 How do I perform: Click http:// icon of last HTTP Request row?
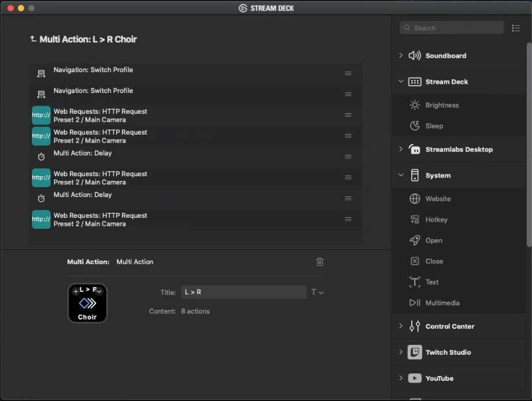41,219
